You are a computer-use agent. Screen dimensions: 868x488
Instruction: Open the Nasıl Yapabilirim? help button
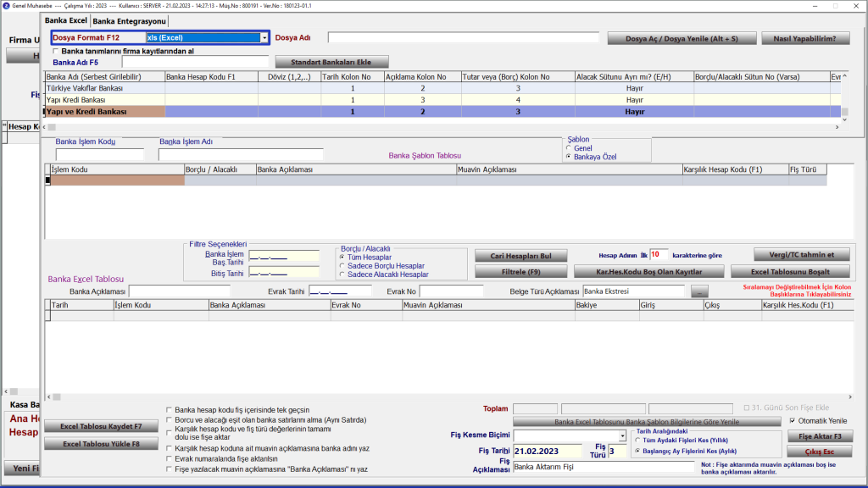[805, 39]
